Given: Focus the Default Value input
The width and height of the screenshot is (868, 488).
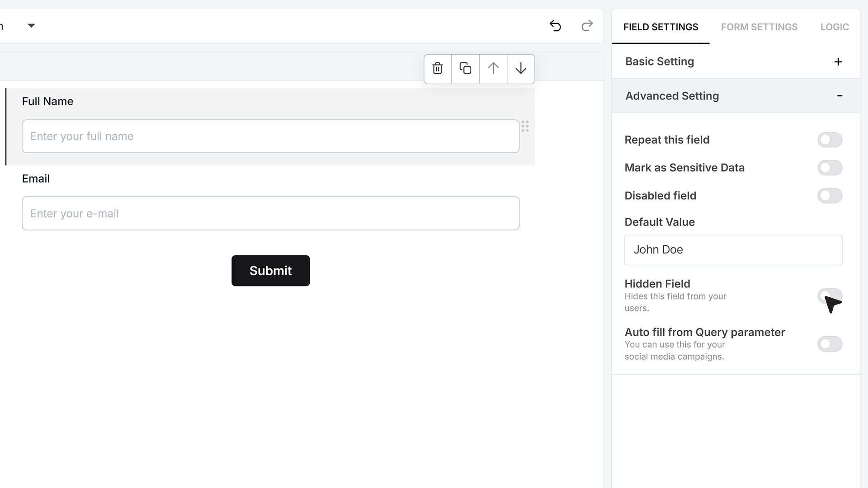Looking at the screenshot, I should (733, 250).
